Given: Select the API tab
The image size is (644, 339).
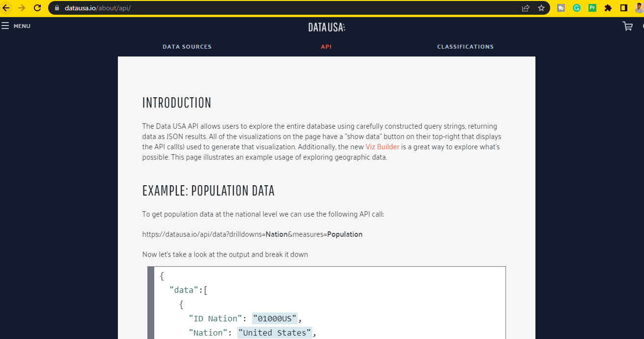Looking at the screenshot, I should [x=326, y=47].
